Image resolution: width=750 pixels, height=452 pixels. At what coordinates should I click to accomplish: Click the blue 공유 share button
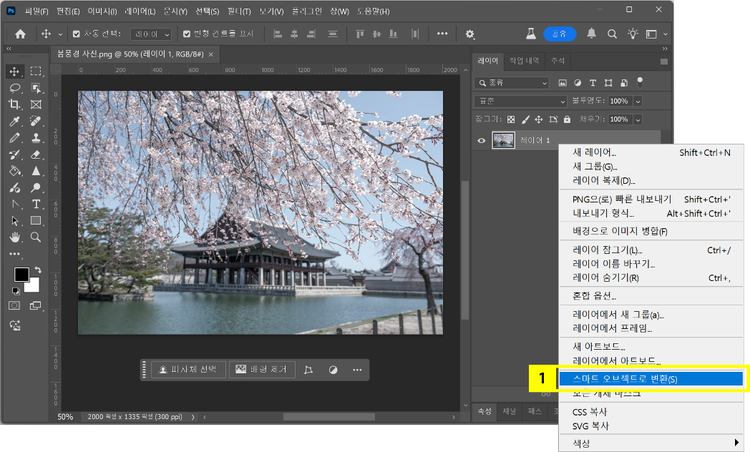pos(559,34)
